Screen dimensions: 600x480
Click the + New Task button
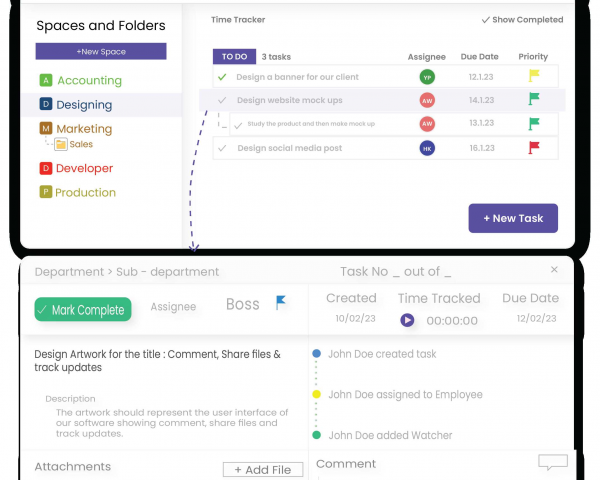tap(512, 218)
